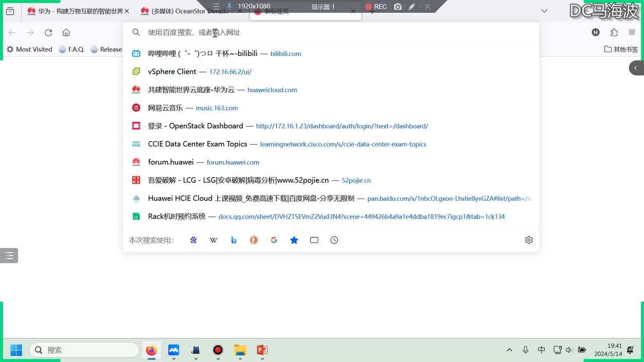
Task: Show hidden system tray icons
Action: (509, 350)
